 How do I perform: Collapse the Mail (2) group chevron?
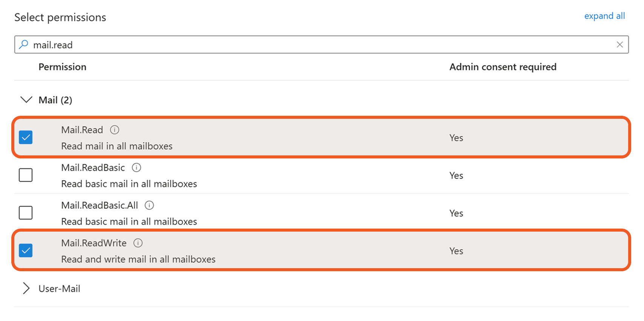click(x=26, y=100)
